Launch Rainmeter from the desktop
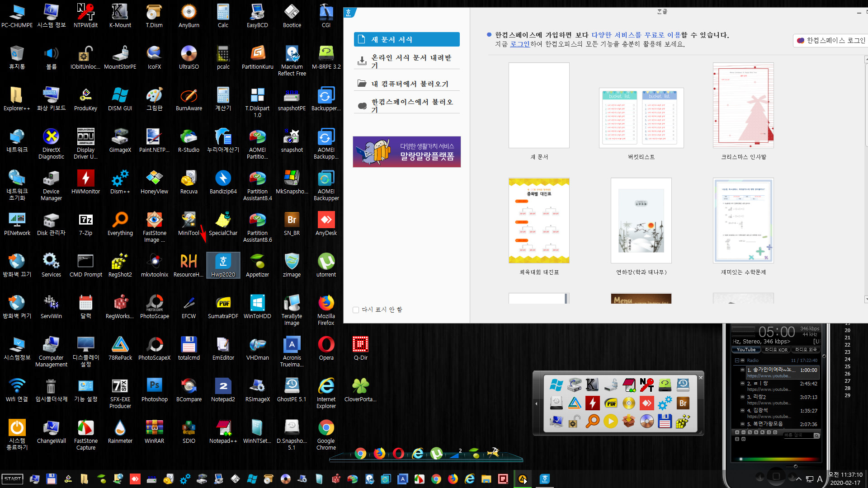The image size is (868, 488). 120,432
